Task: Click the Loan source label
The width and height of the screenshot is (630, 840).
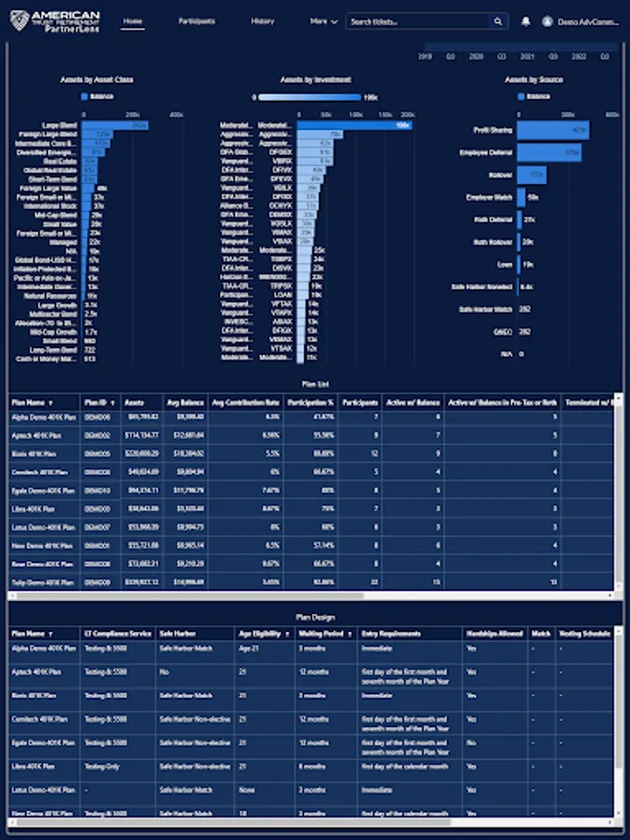Action: tap(505, 265)
